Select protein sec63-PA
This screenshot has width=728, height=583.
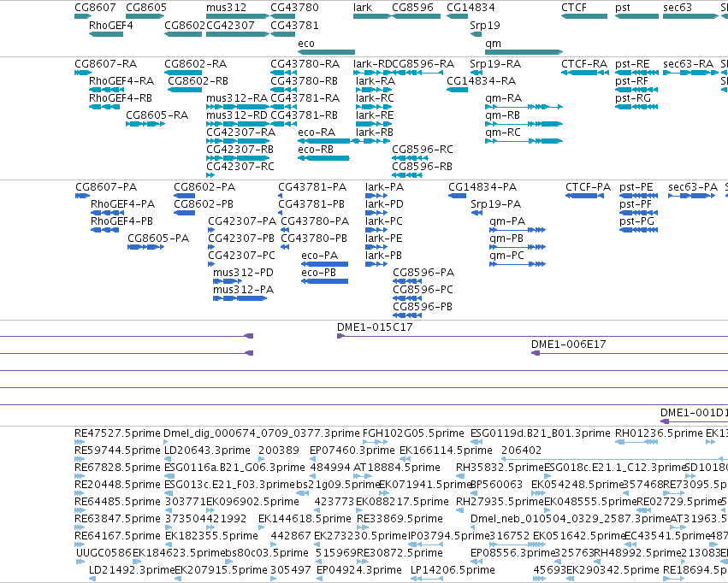coord(692,196)
